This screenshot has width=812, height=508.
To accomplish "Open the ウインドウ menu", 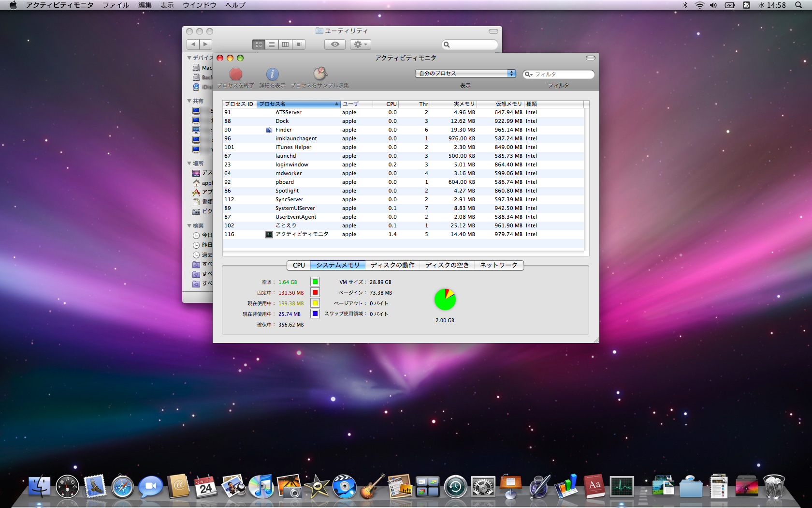I will pos(199,5).
